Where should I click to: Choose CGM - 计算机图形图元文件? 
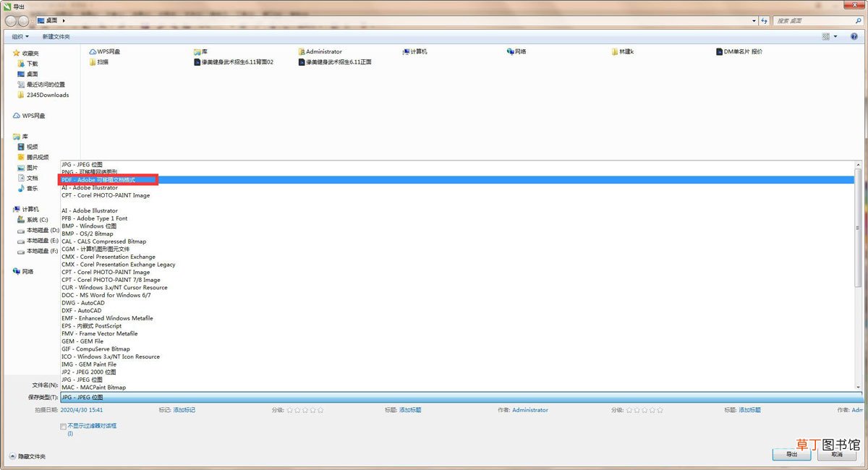[456, 249]
